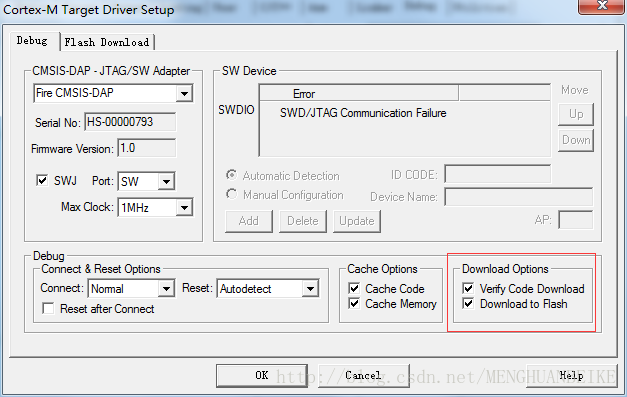This screenshot has height=397, width=627.
Task: Close the Cortex-M Target Driver Setup dialog
Action: [602, 6]
